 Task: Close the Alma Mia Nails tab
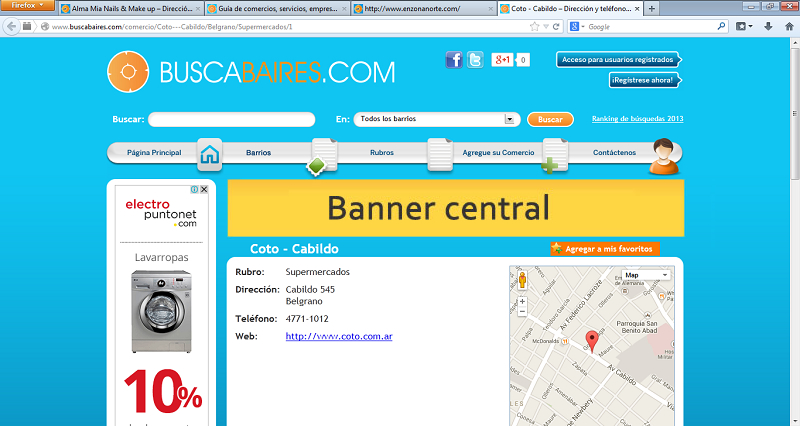click(x=198, y=9)
